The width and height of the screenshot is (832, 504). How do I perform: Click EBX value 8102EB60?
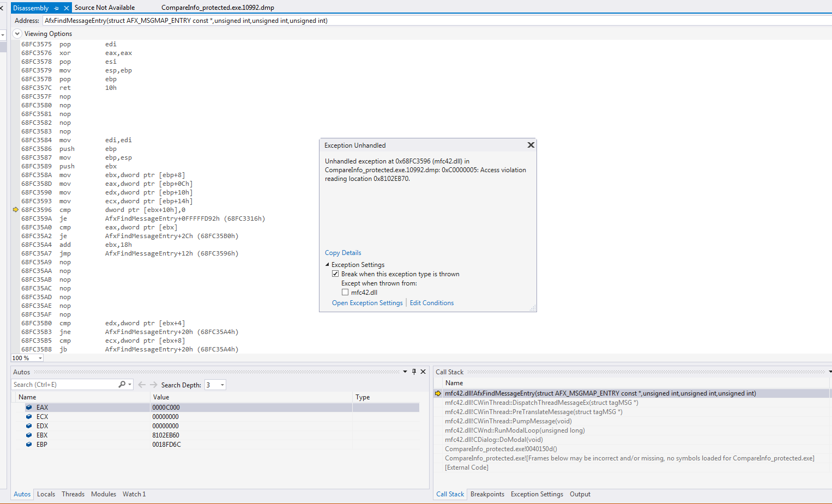(166, 435)
